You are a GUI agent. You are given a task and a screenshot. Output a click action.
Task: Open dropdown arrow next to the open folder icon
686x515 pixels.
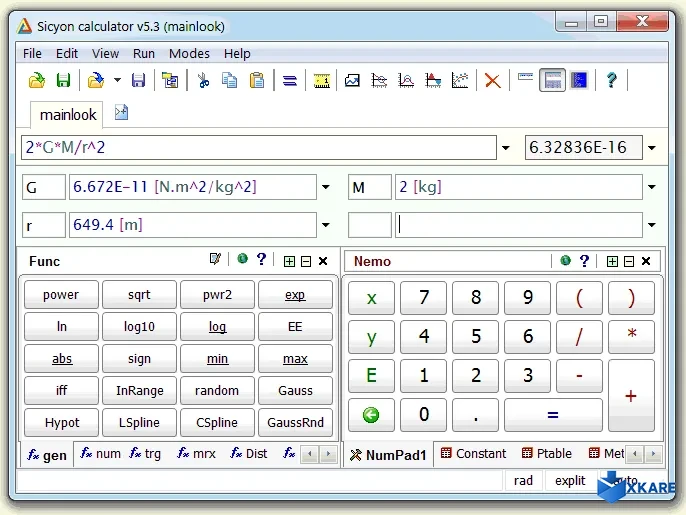(x=117, y=81)
